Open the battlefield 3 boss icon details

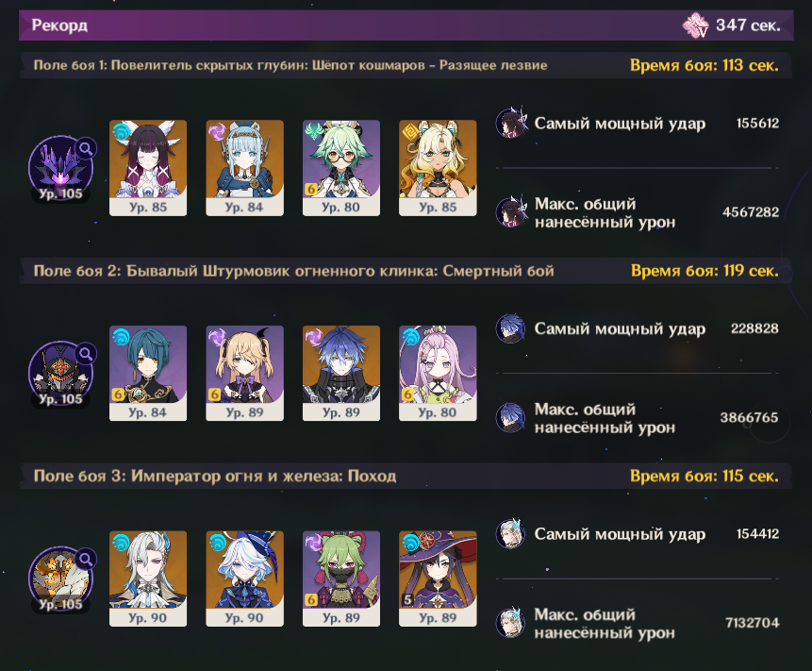tap(60, 579)
